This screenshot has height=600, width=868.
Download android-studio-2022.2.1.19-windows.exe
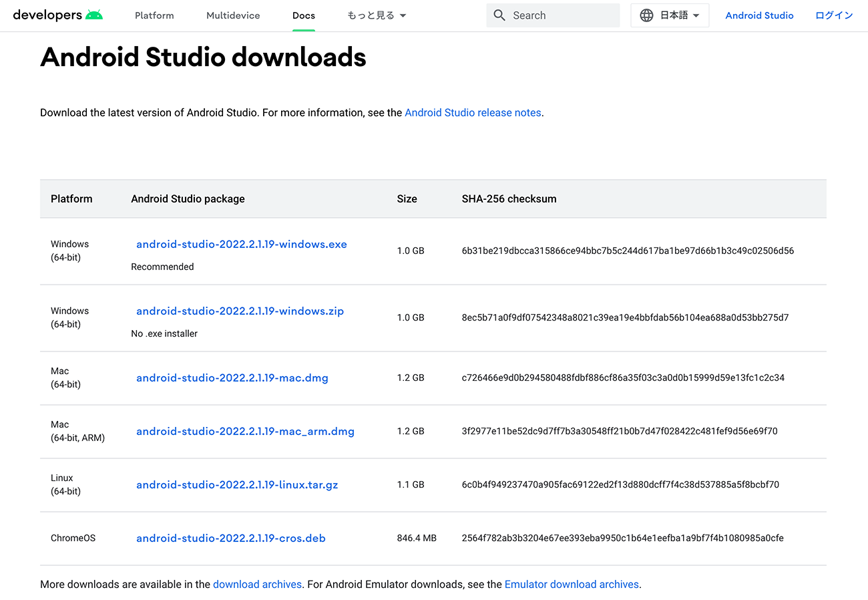(x=242, y=245)
